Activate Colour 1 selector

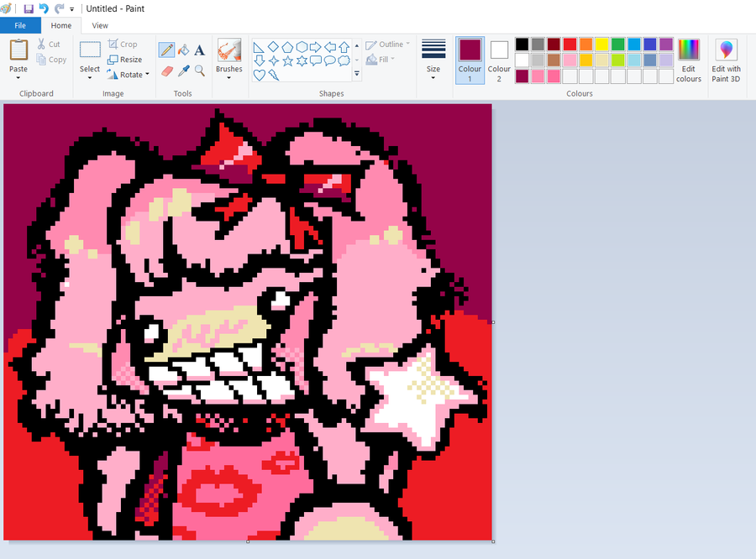(470, 60)
